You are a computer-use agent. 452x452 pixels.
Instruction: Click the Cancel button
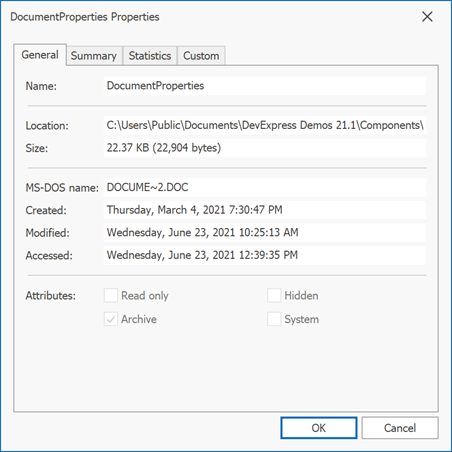point(400,428)
